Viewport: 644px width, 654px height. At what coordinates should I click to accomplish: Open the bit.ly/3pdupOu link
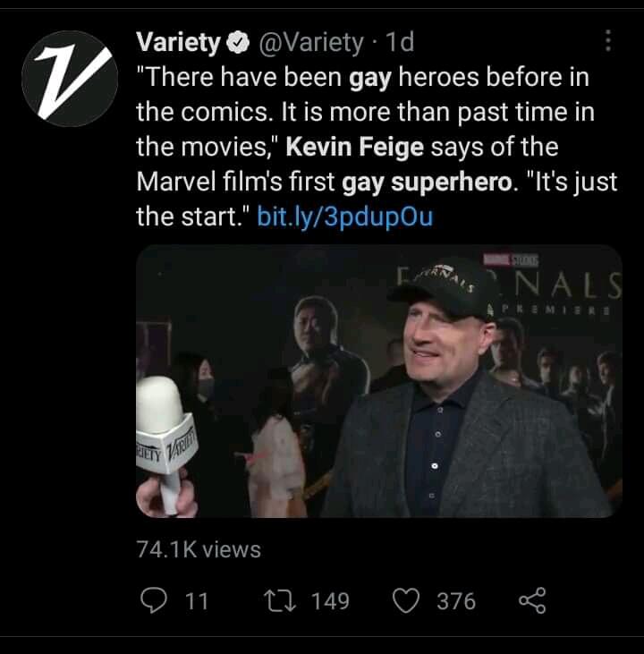tap(344, 217)
